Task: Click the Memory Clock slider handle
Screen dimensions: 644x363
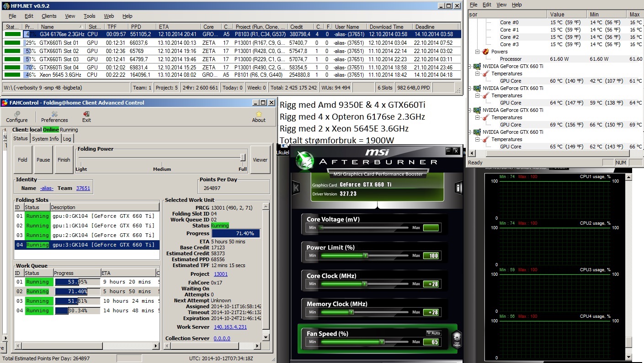Action: pos(351,312)
